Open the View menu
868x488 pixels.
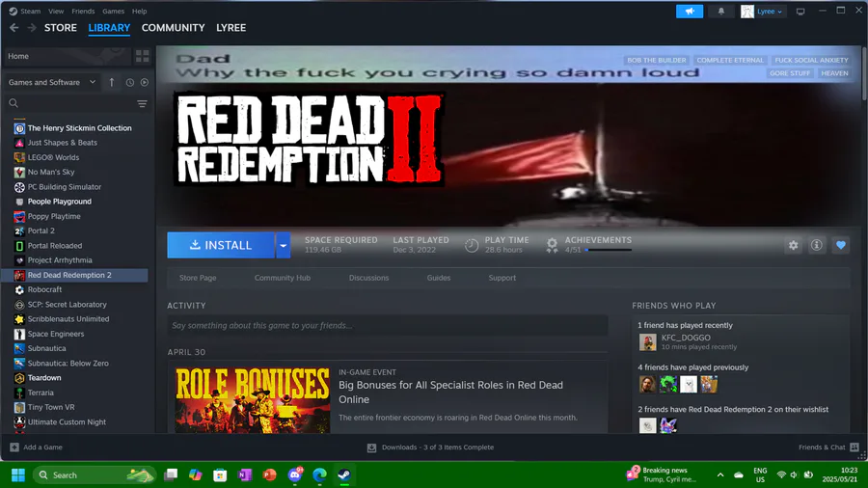[56, 11]
